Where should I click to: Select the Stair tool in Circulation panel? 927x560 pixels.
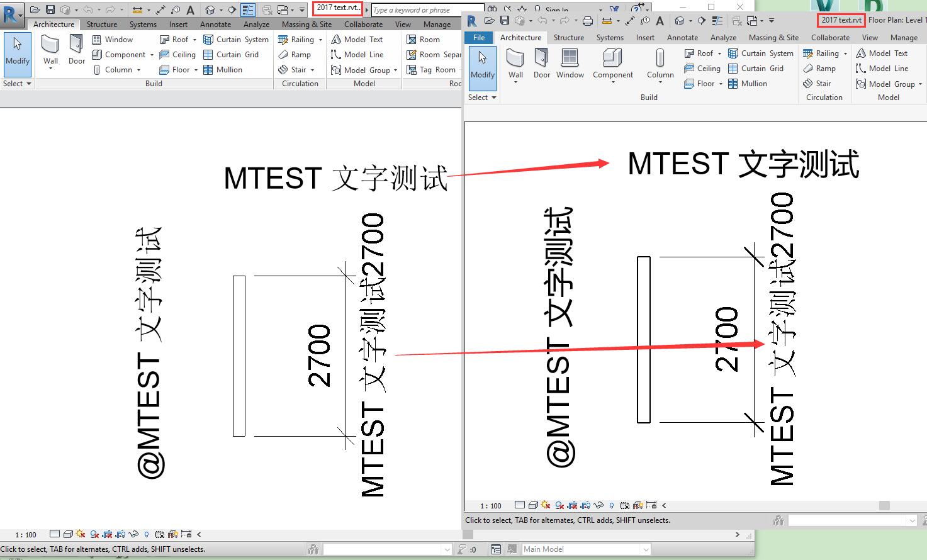point(293,70)
